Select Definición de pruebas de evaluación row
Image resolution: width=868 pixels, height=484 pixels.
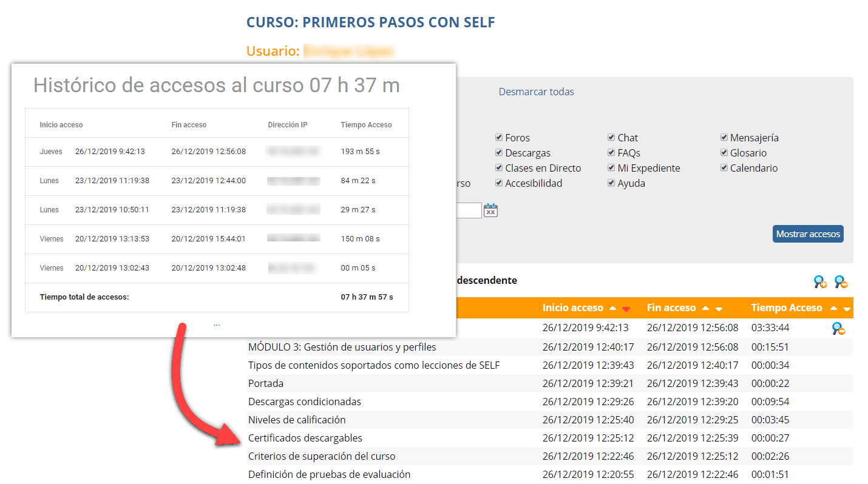click(x=549, y=475)
